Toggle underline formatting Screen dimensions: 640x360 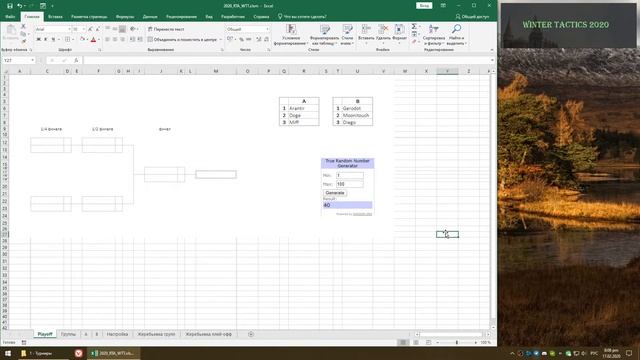53,40
